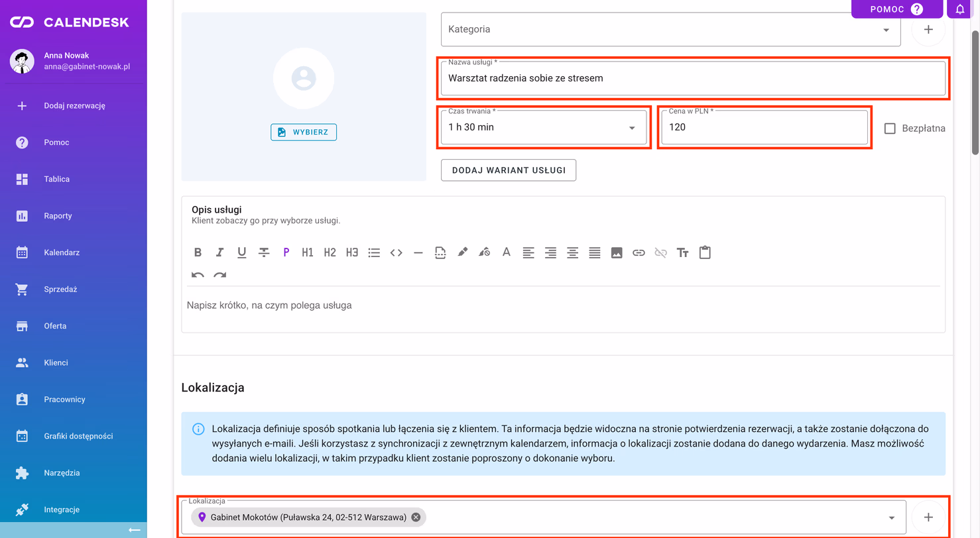Image resolution: width=980 pixels, height=538 pixels.
Task: Apply H1 heading style
Action: pos(308,252)
